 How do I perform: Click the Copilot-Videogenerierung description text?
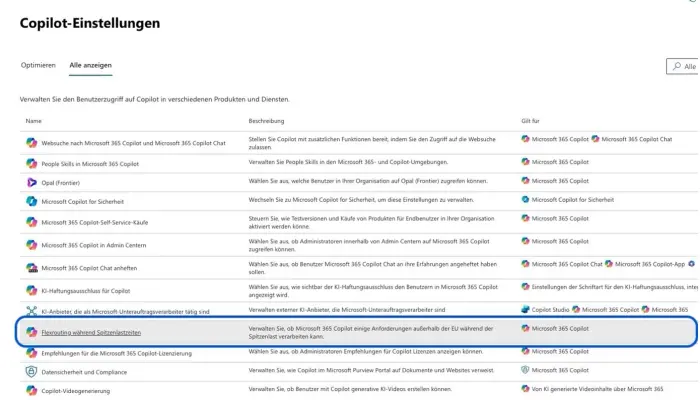[x=350, y=389]
